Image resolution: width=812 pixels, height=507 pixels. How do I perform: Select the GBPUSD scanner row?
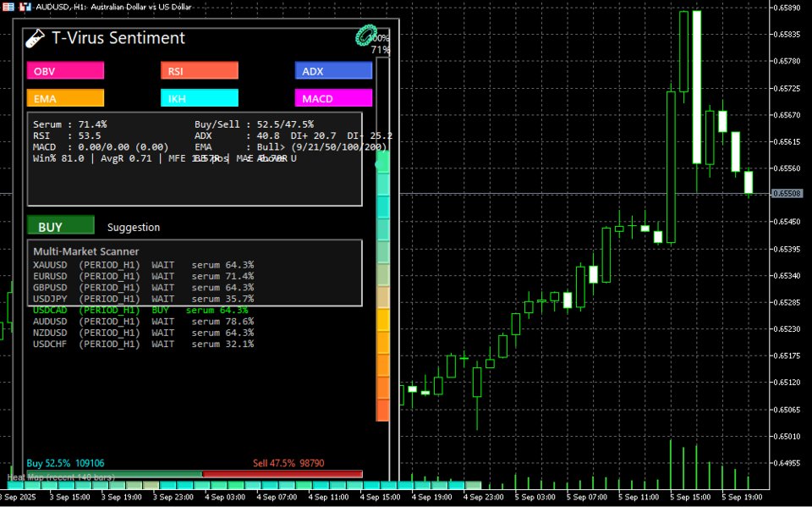click(x=144, y=288)
